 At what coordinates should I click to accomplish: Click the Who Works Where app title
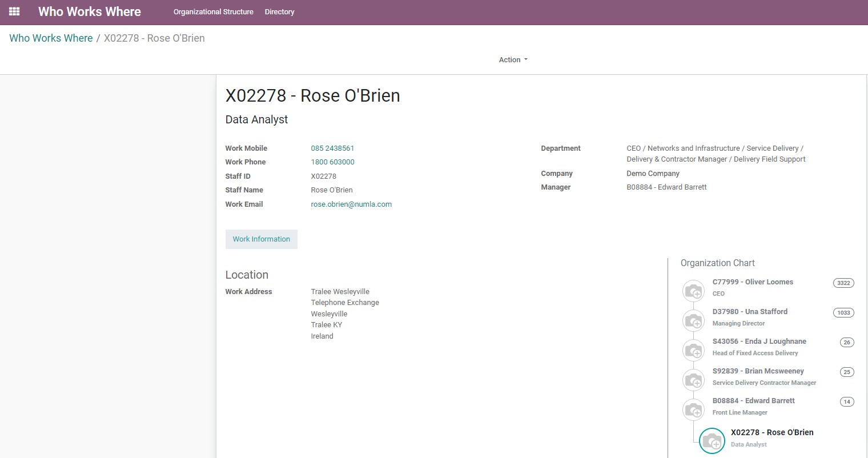point(90,11)
